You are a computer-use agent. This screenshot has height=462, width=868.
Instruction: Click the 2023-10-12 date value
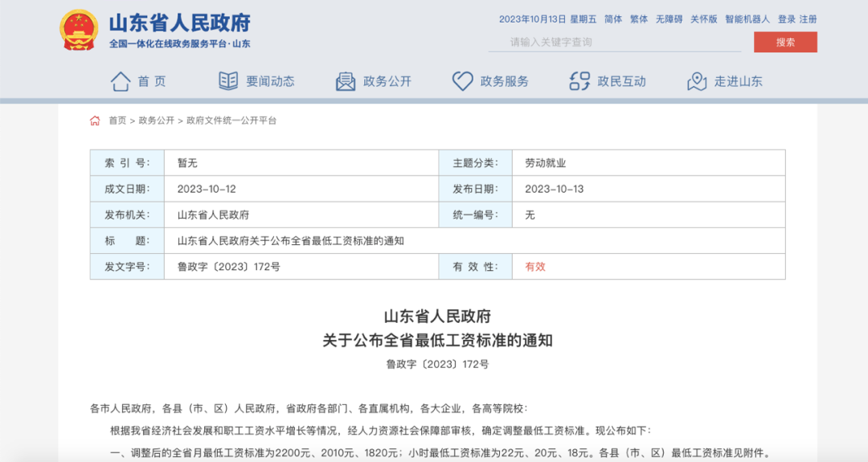[207, 190]
